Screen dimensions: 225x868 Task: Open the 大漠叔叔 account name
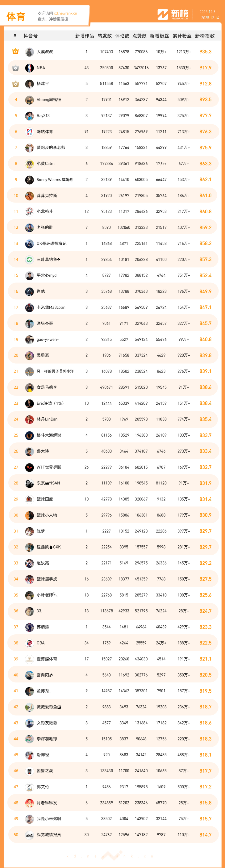pos(45,52)
